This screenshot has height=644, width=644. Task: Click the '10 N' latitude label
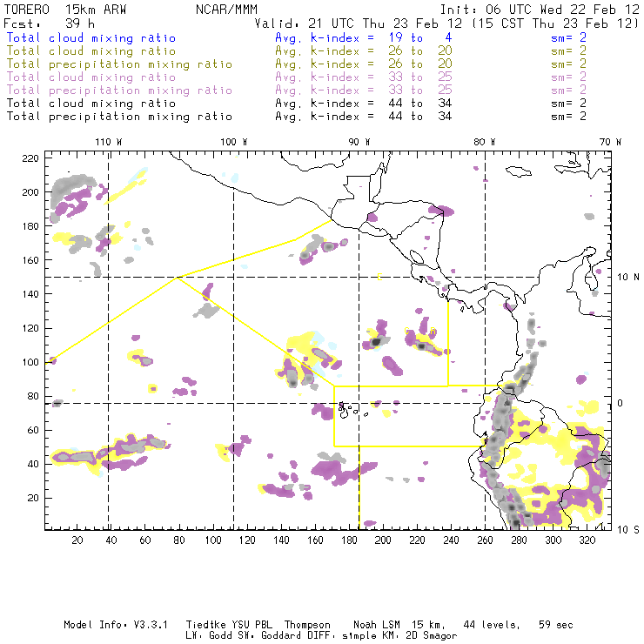(x=628, y=278)
